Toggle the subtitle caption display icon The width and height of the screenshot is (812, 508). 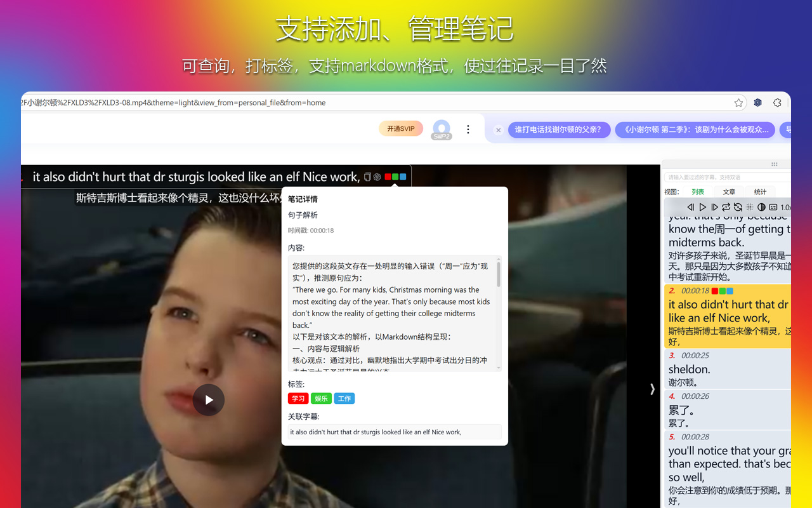(773, 207)
